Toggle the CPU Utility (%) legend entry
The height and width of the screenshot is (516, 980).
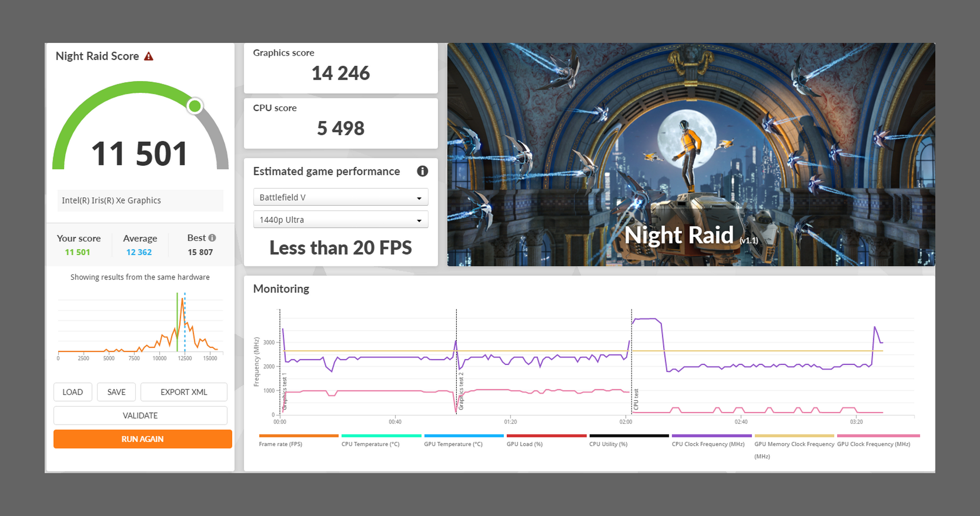point(629,440)
